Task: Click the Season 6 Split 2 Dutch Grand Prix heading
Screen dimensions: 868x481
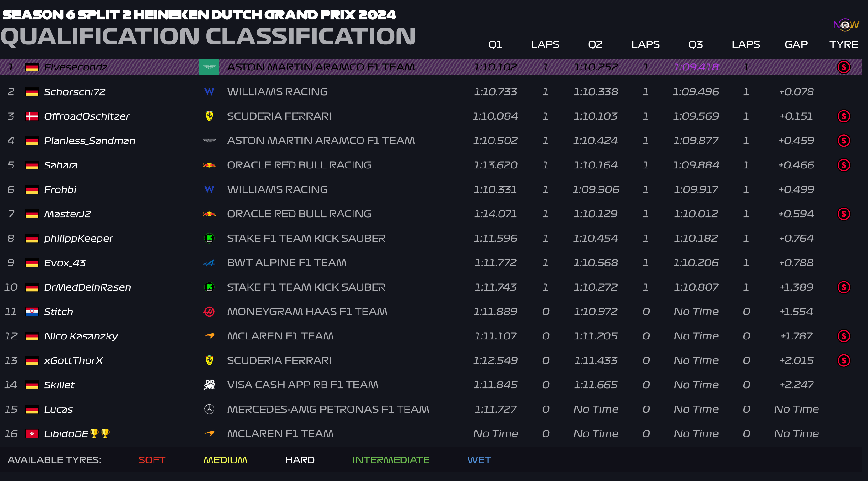Action: click(x=199, y=14)
